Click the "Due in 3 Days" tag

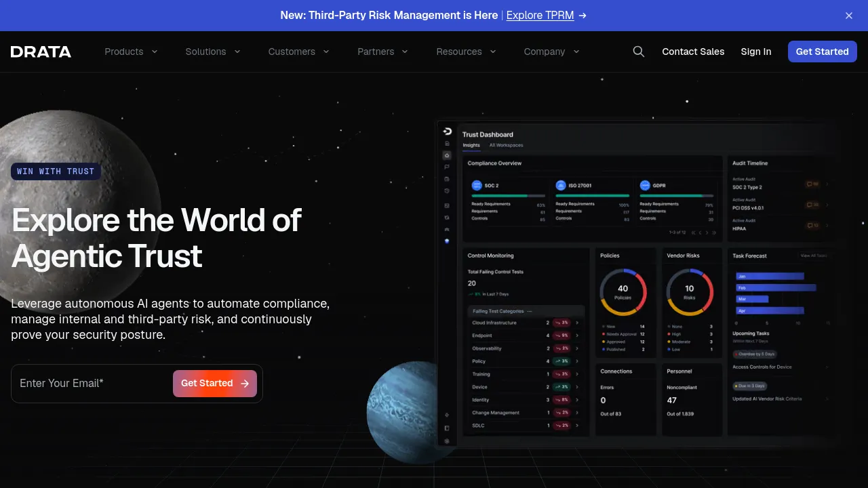(750, 386)
